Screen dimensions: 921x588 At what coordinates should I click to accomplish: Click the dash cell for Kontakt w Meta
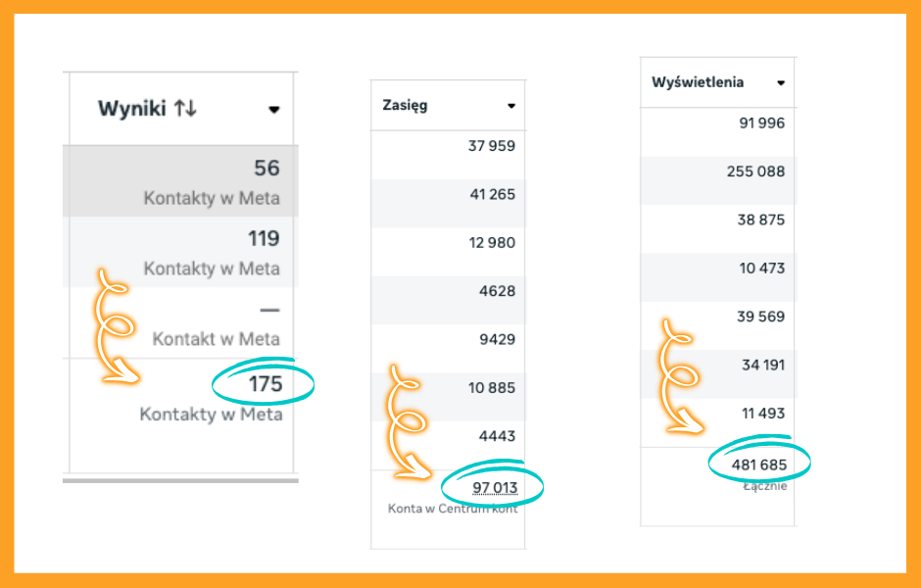click(x=269, y=312)
